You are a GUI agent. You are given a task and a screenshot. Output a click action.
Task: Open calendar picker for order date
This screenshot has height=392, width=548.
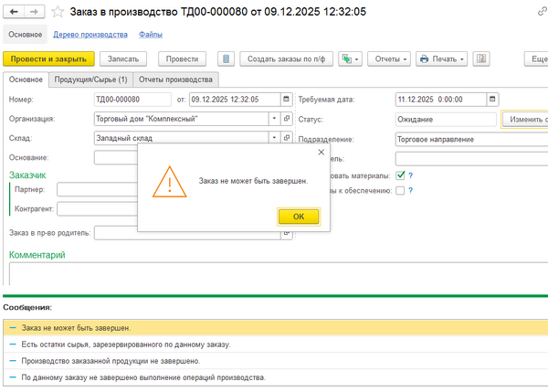285,99
